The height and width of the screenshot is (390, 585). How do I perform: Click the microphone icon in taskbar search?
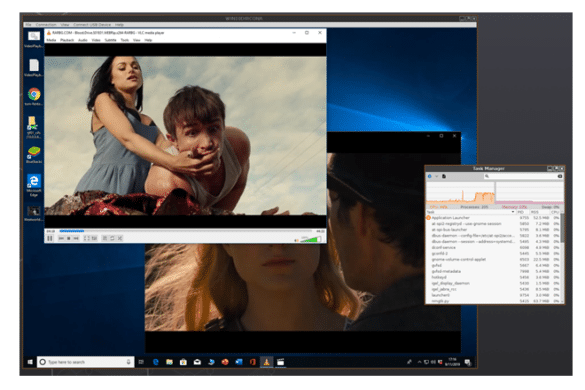pos(128,362)
